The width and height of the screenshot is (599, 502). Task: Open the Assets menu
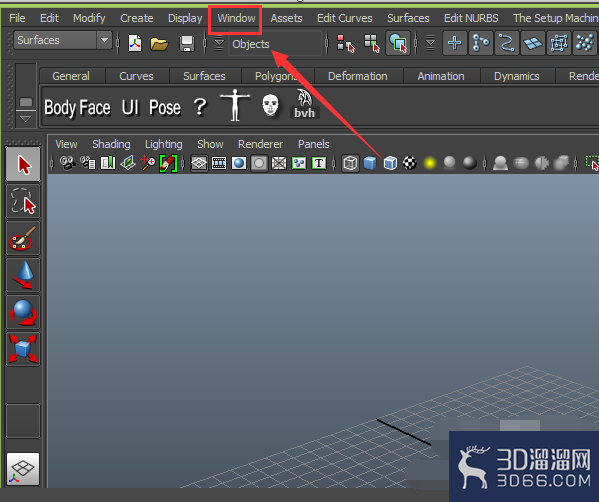[286, 18]
